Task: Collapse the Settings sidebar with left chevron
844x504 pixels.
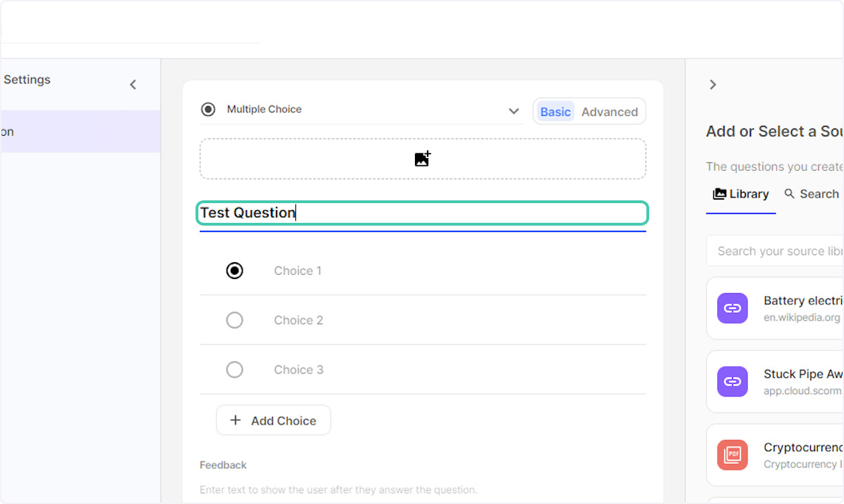Action: [x=133, y=84]
